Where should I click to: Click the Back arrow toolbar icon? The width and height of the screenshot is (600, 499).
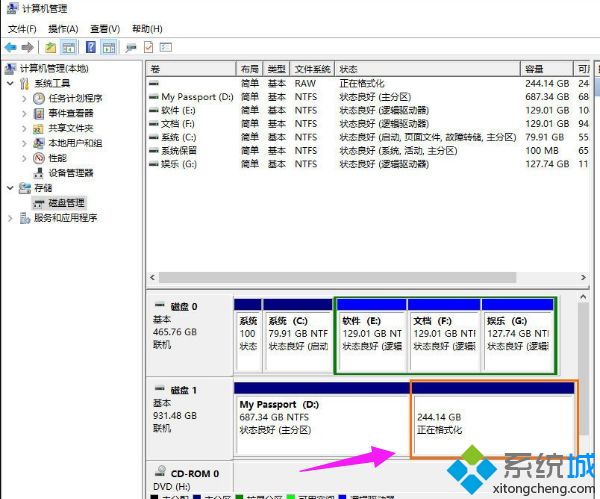pos(11,47)
